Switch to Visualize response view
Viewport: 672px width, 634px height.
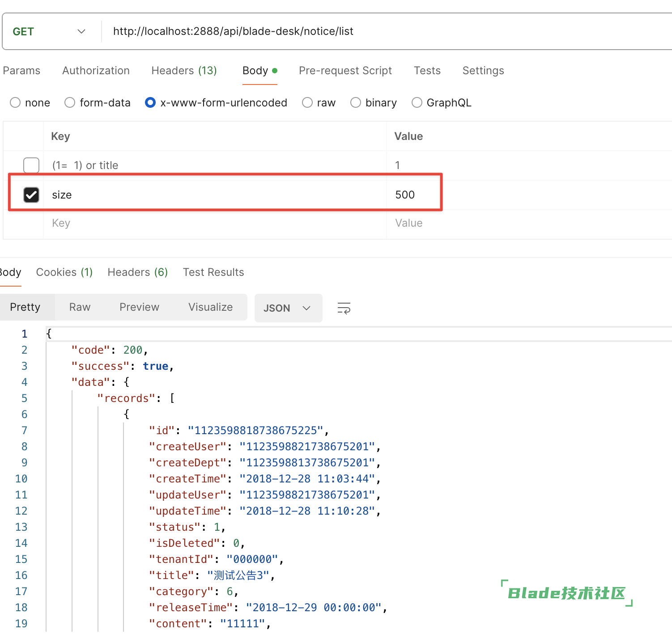click(x=210, y=307)
